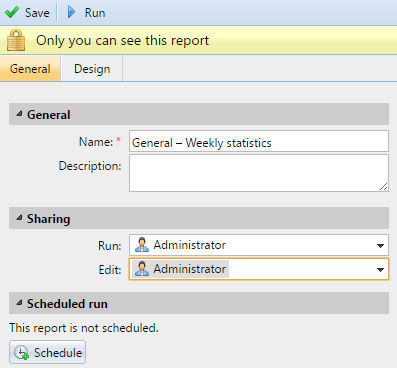The image size is (397, 368).
Task: Collapse the Scheduled run section header
Action: pos(199,303)
